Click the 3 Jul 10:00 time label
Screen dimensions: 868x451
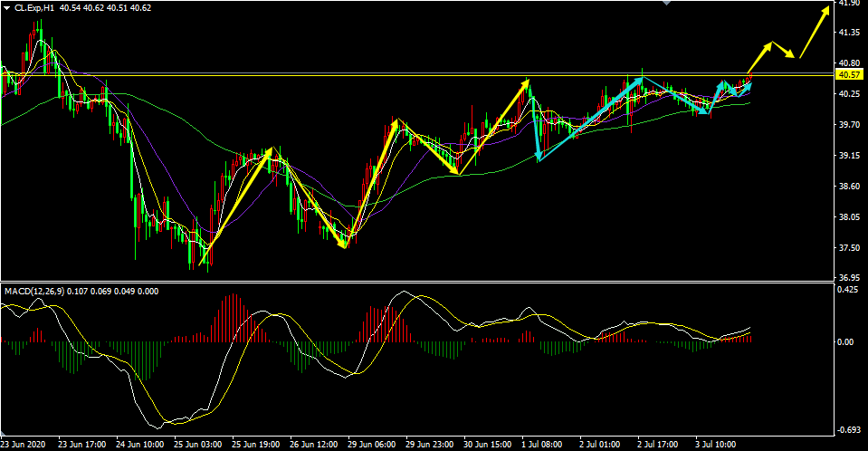click(x=715, y=445)
